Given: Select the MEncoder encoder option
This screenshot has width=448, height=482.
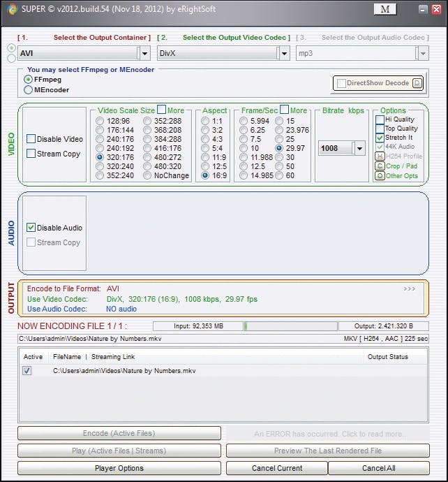Looking at the screenshot, I should 28,89.
